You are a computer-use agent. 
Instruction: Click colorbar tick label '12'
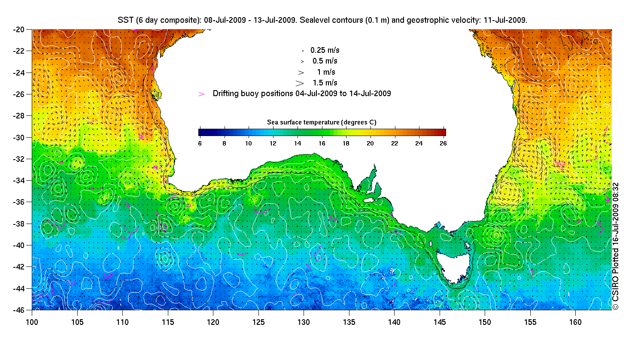click(273, 144)
